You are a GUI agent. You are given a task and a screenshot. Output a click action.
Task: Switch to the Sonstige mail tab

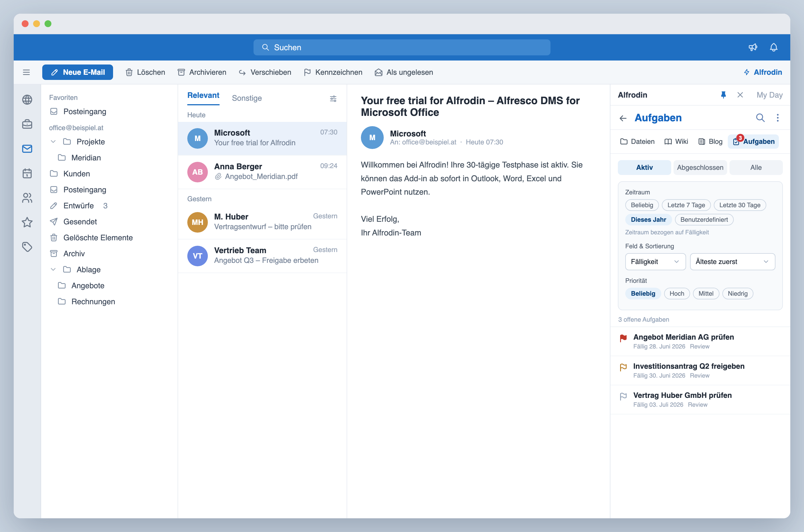(x=247, y=98)
